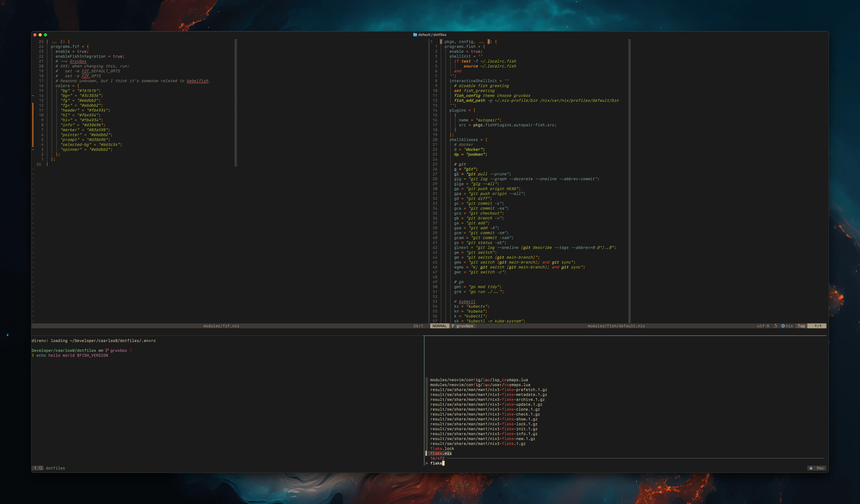Select flake.nix in the fzf results
The width and height of the screenshot is (860, 504).
[x=441, y=454]
